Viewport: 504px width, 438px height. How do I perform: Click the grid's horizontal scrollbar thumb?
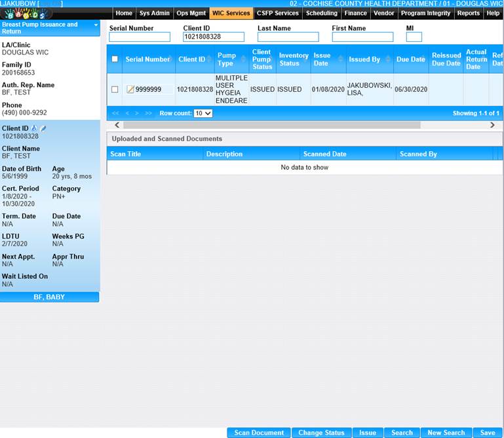pyautogui.click(x=271, y=125)
